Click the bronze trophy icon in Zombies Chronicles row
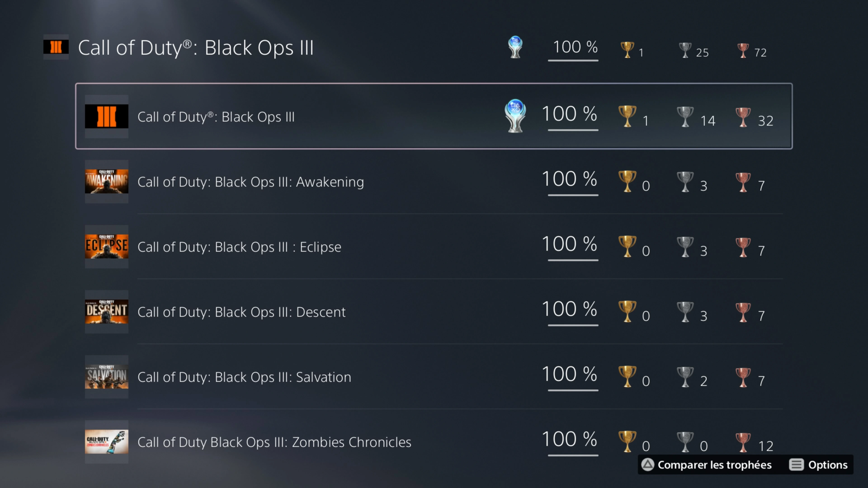The height and width of the screenshot is (488, 868). (x=743, y=442)
